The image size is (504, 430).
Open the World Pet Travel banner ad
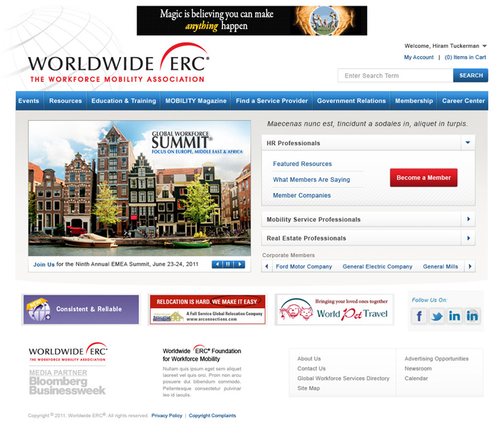335,310
